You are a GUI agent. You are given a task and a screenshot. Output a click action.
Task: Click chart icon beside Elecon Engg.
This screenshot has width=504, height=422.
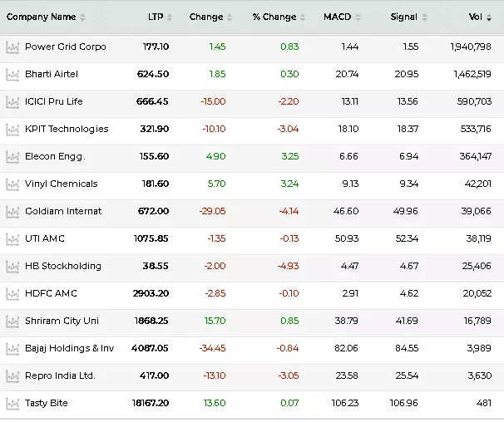tap(12, 157)
